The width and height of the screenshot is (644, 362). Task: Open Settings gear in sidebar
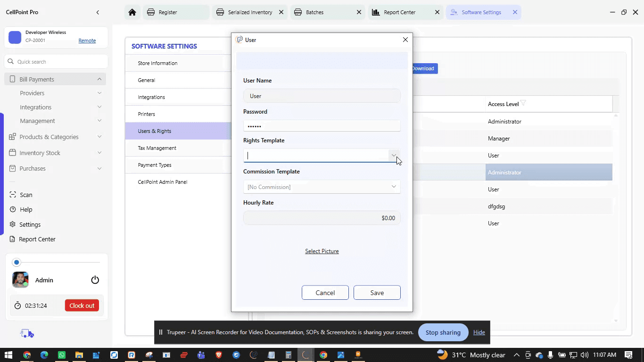tap(13, 224)
